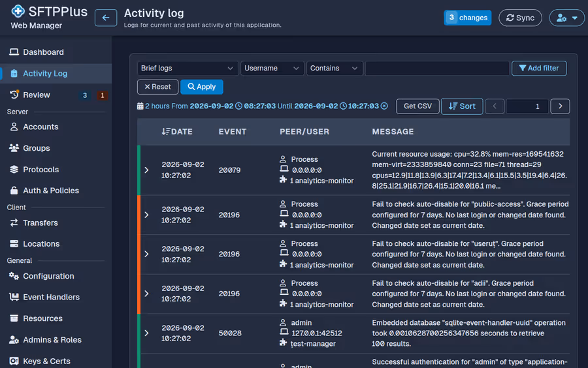Click the Apply button
Viewport: 588px width, 368px height.
pyautogui.click(x=202, y=87)
